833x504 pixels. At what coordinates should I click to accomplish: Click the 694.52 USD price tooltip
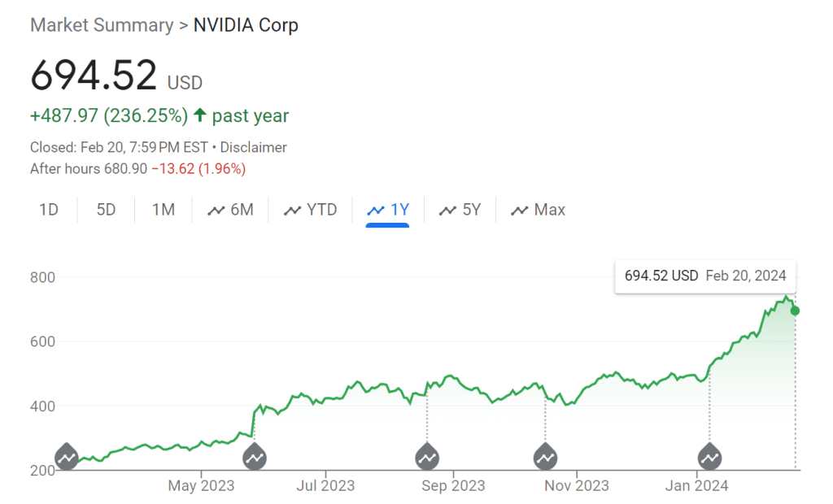point(705,276)
